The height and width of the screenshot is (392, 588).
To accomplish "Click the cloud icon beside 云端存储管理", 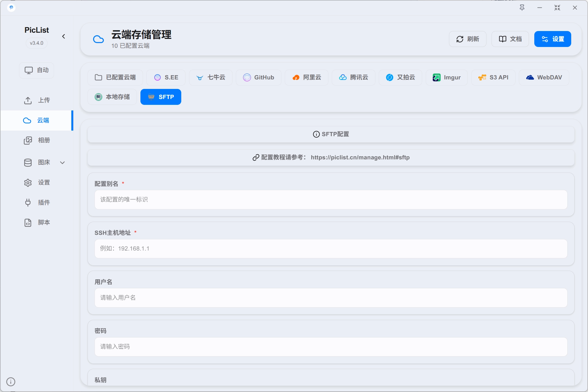I will (x=98, y=39).
